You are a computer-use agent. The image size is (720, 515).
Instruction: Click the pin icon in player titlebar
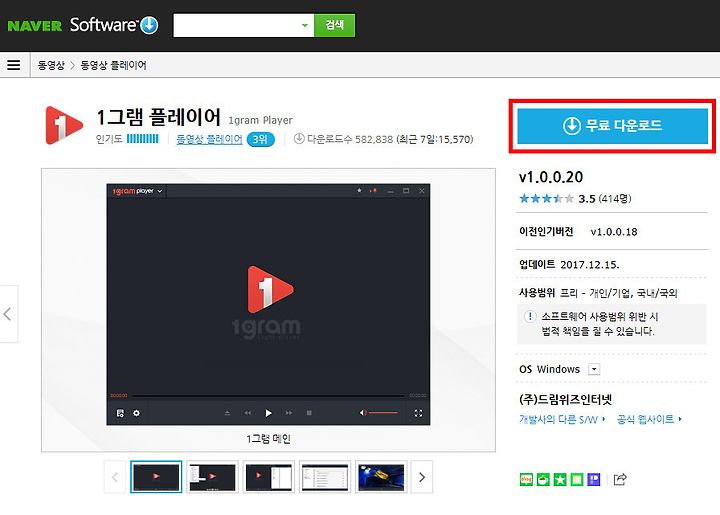coord(359,190)
